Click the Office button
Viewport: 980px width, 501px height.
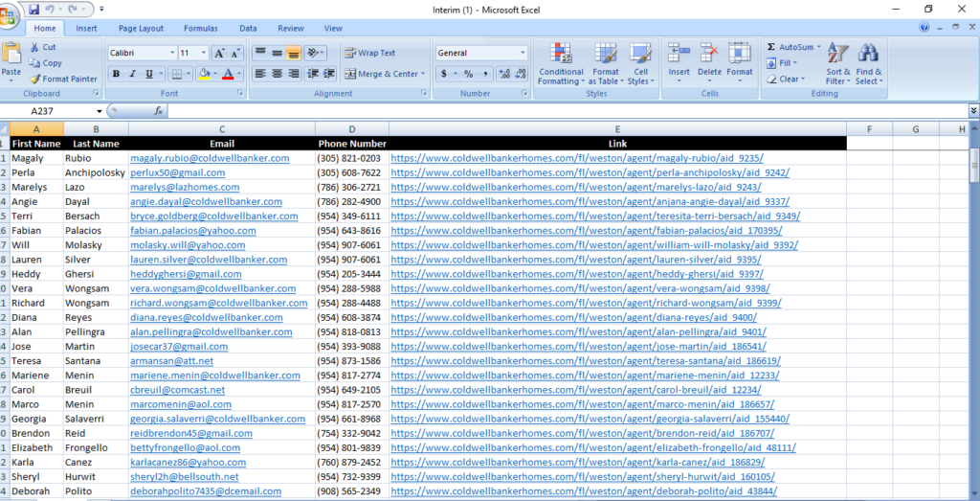click(8, 16)
